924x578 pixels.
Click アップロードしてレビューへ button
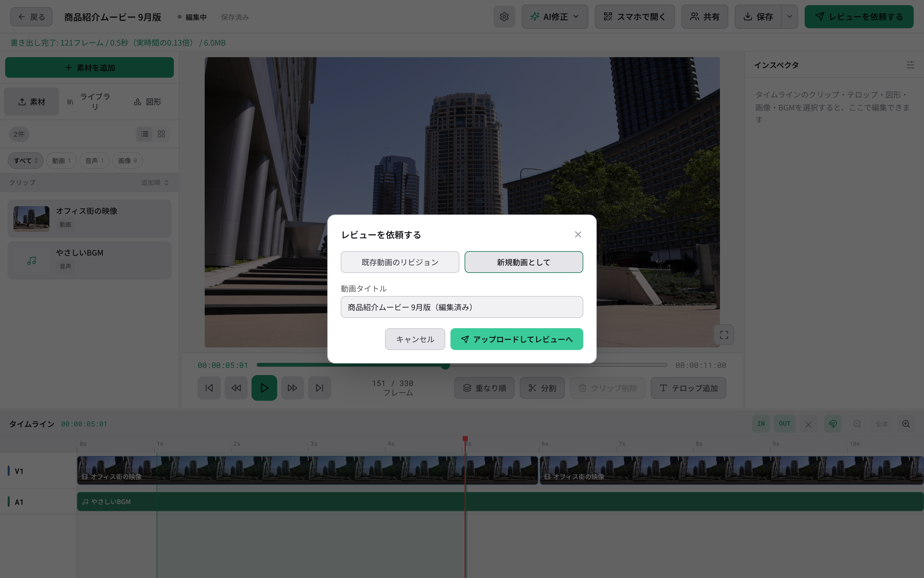[517, 339]
